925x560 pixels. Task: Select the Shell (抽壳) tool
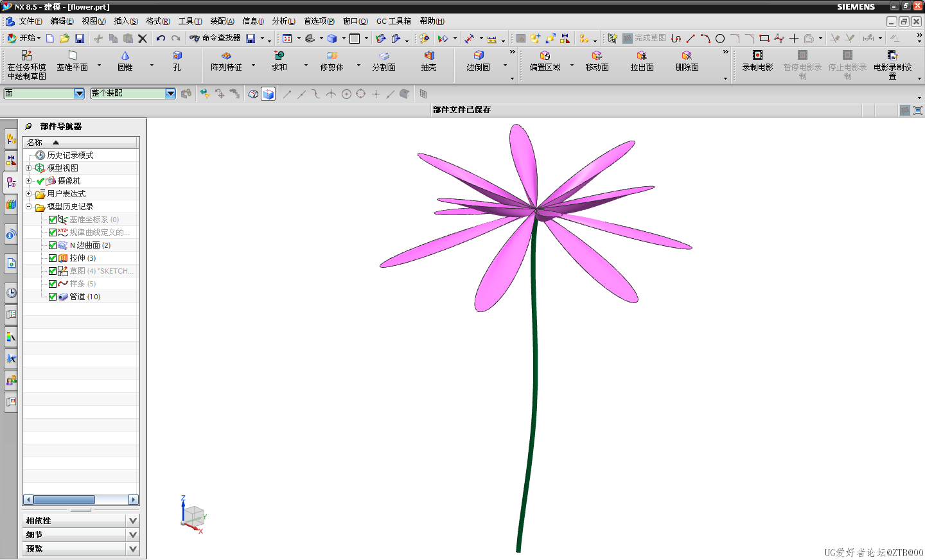(x=429, y=62)
